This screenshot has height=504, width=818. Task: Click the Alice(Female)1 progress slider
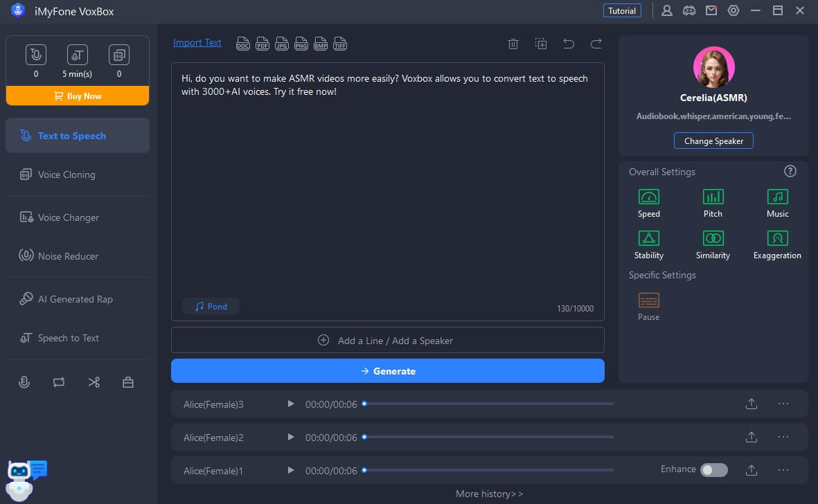pyautogui.click(x=488, y=470)
